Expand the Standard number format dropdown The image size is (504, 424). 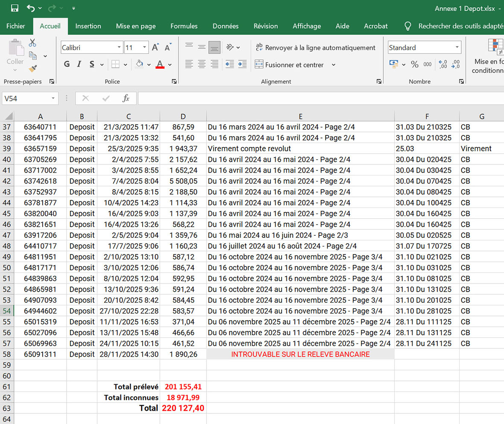(457, 47)
